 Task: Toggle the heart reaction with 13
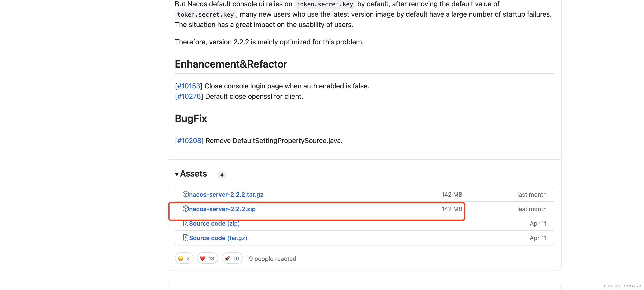pos(207,258)
